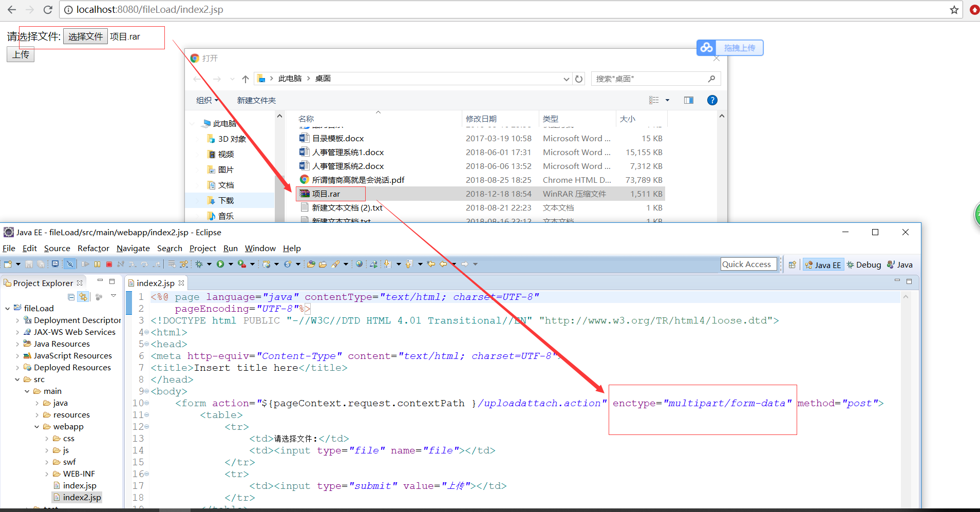This screenshot has height=512, width=980.
Task: Open the view options dropdown in file dialog
Action: (x=667, y=100)
